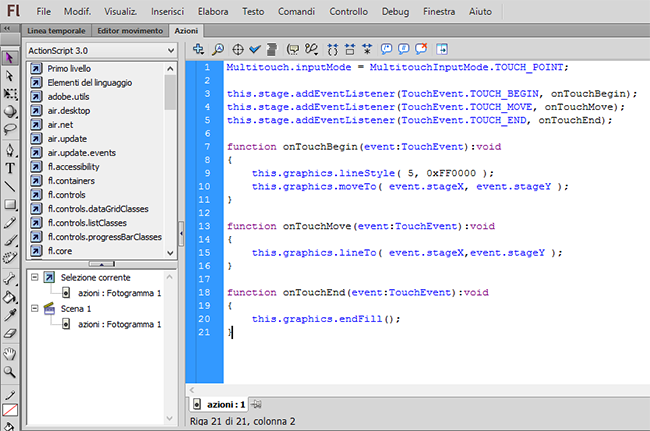Select the Pencil tool

pos(10,223)
